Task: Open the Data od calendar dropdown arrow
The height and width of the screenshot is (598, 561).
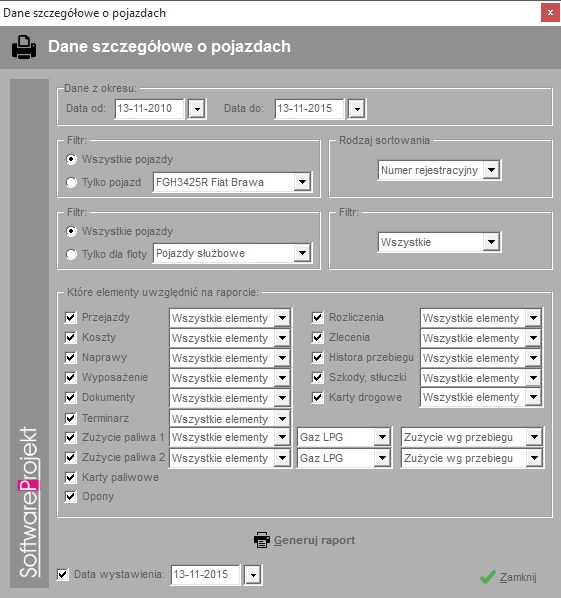Action: coord(197,109)
